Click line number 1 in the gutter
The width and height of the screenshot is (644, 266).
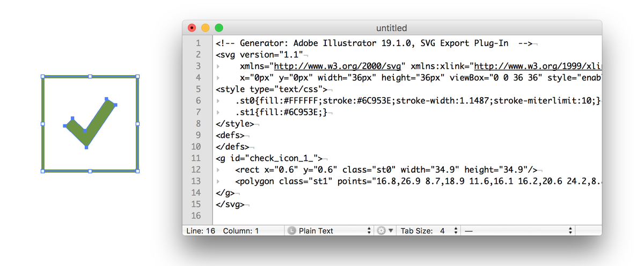tap(198, 43)
